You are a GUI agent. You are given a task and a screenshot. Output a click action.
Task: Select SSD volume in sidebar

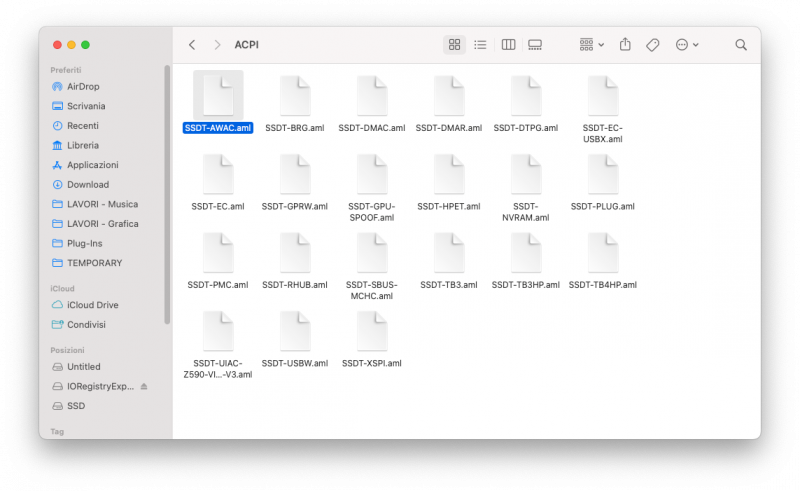[x=68, y=406]
